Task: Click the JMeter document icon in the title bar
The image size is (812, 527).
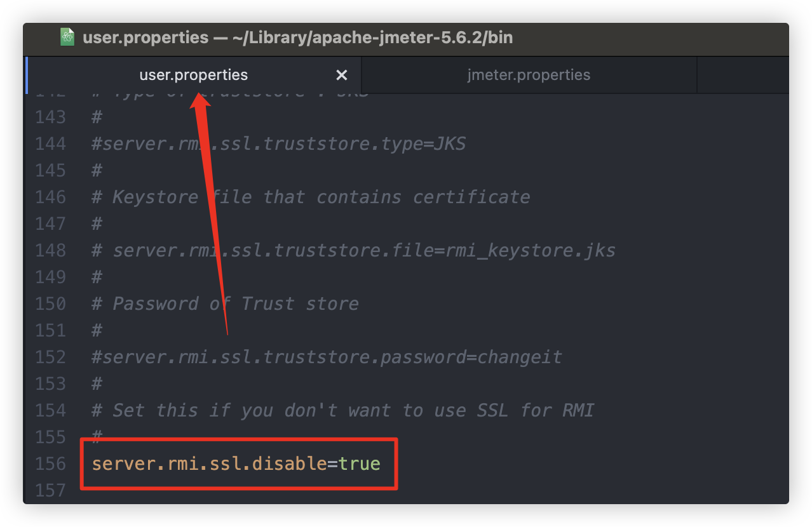Action: [67, 37]
